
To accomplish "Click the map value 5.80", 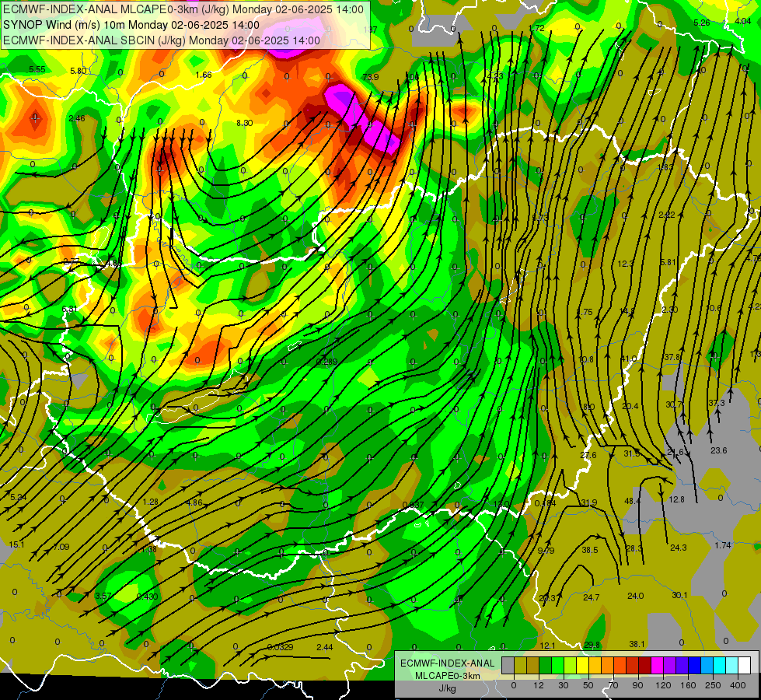I will tap(79, 71).
